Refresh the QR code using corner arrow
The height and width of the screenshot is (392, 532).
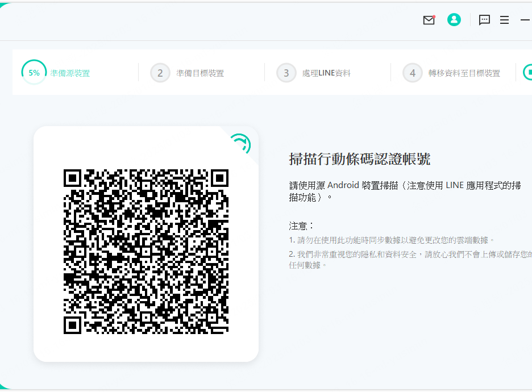[x=240, y=143]
